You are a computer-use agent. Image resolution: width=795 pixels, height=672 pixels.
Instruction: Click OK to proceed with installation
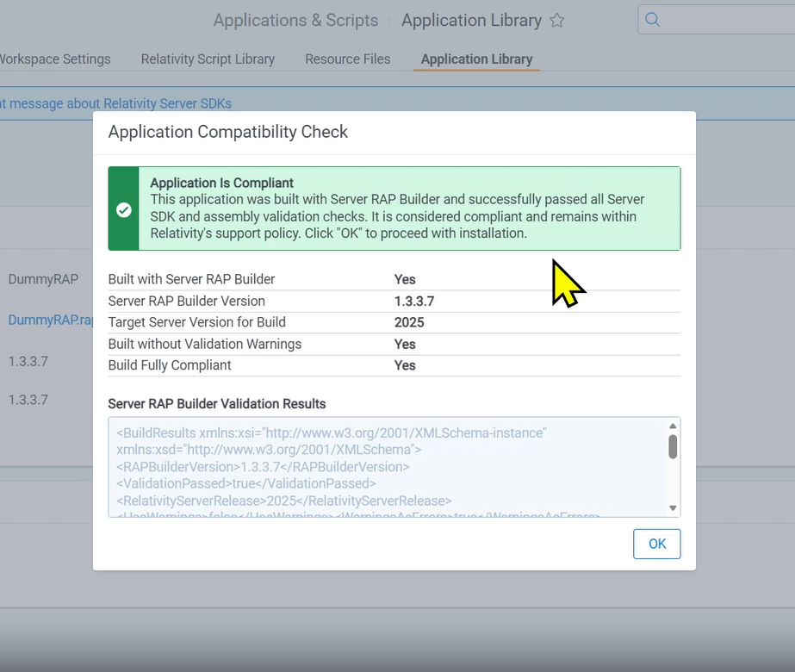[x=656, y=544]
